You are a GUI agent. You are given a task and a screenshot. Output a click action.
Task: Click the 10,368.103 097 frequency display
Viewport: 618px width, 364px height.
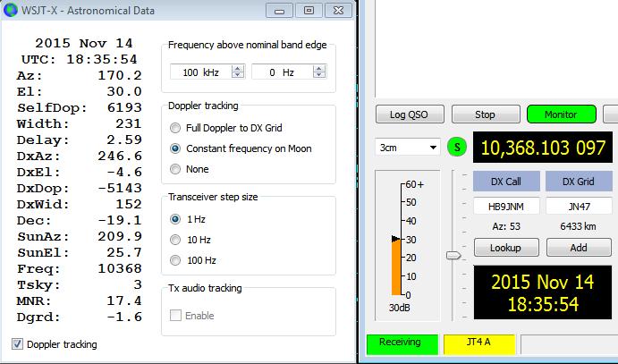tap(543, 148)
